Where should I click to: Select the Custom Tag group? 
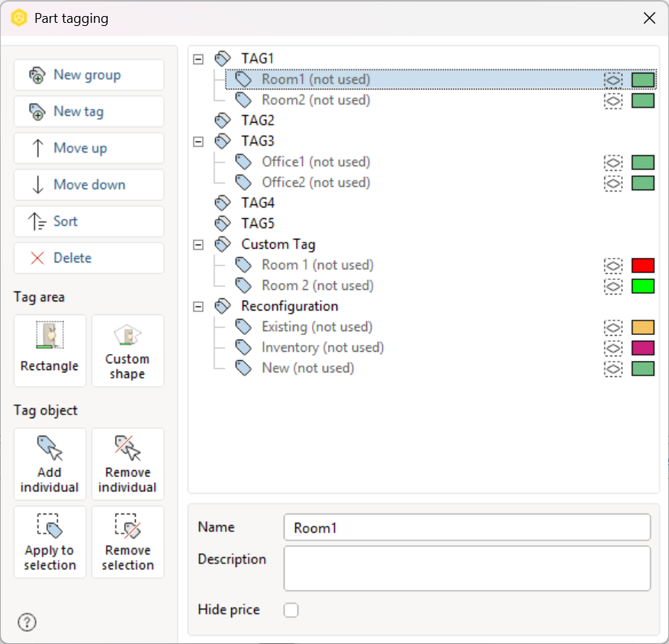[278, 244]
